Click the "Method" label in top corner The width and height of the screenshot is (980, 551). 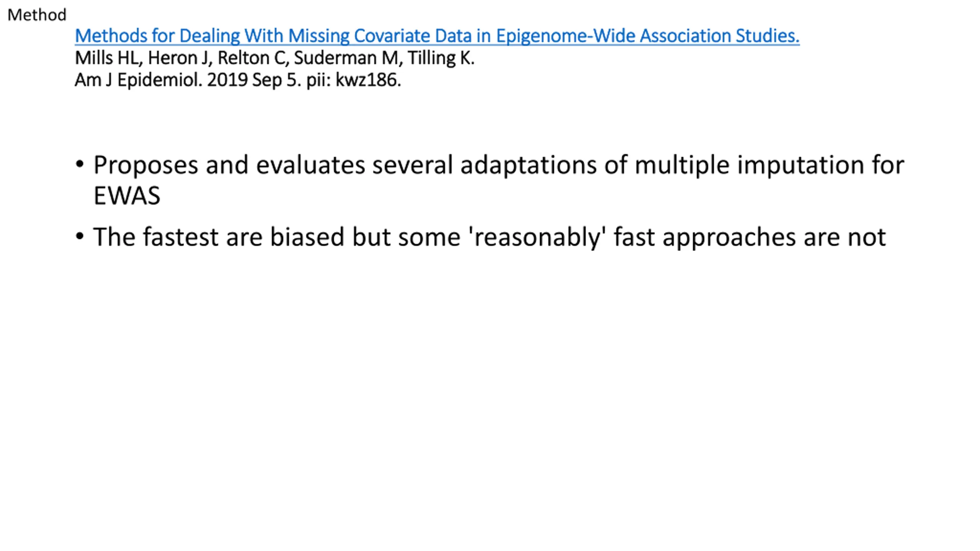pos(37,15)
